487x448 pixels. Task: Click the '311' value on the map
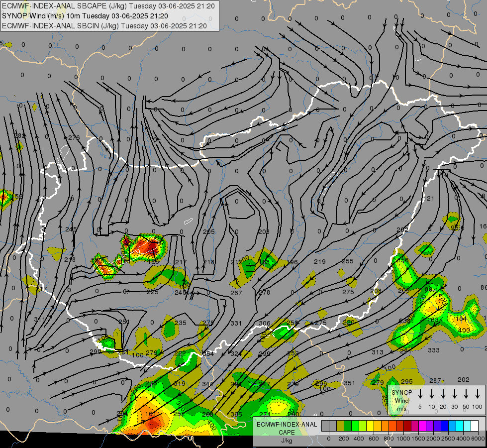click(39, 319)
